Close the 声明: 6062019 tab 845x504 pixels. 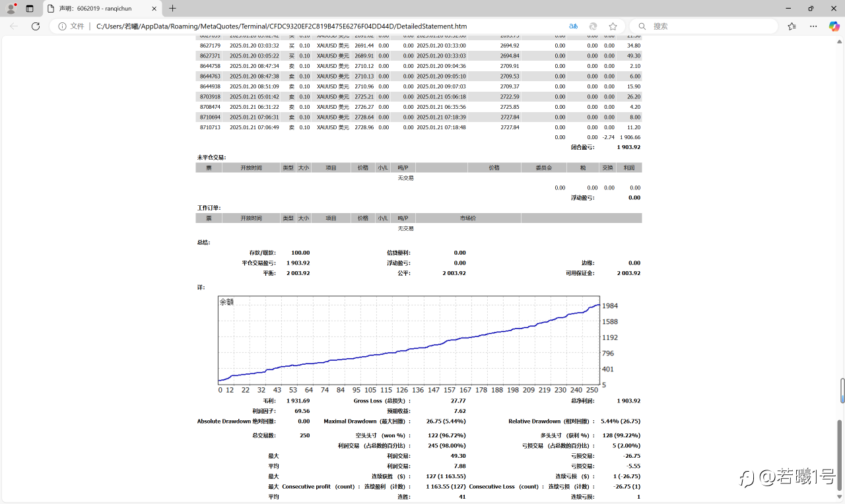pos(152,9)
